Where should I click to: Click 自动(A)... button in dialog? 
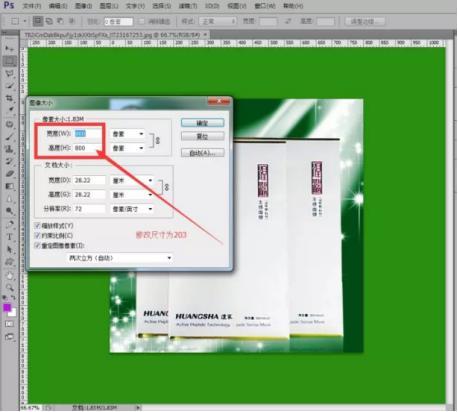203,153
